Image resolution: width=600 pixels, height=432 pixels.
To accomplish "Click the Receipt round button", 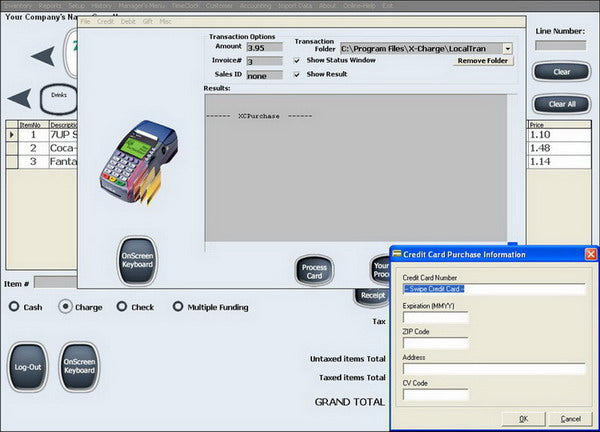I will 372,296.
